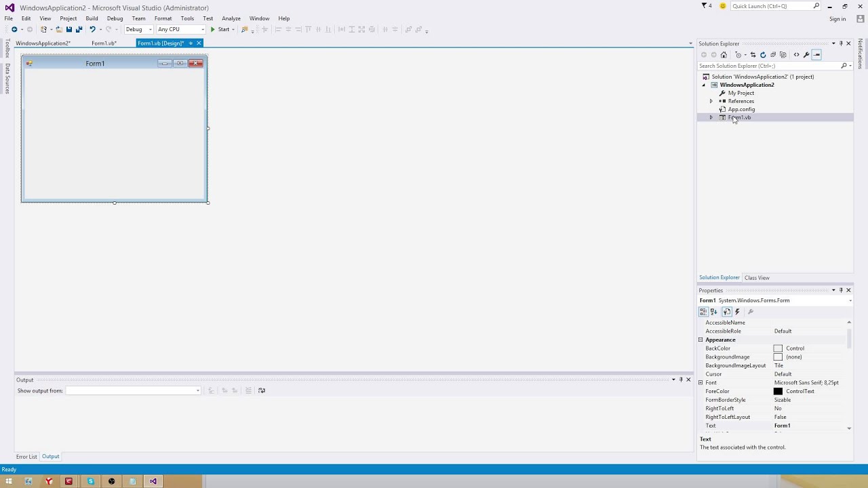868x488 pixels.
Task: Click the Properties page icon in Properties toolbar
Action: [x=726, y=312]
